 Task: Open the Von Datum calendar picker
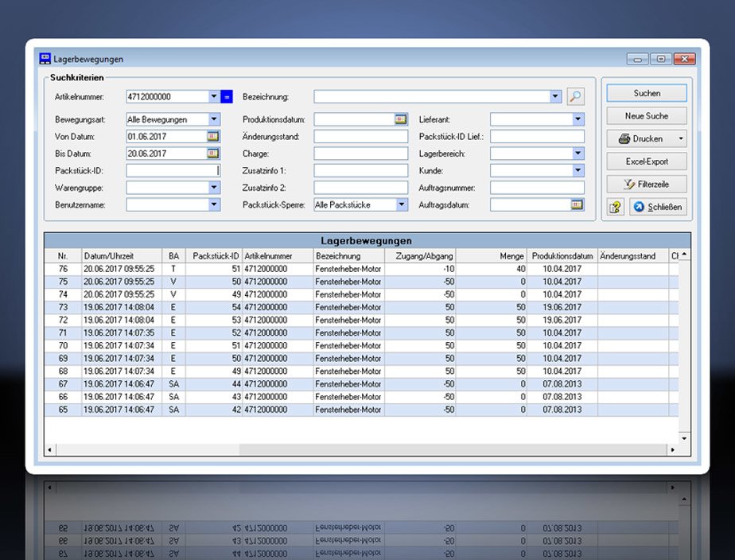(213, 137)
